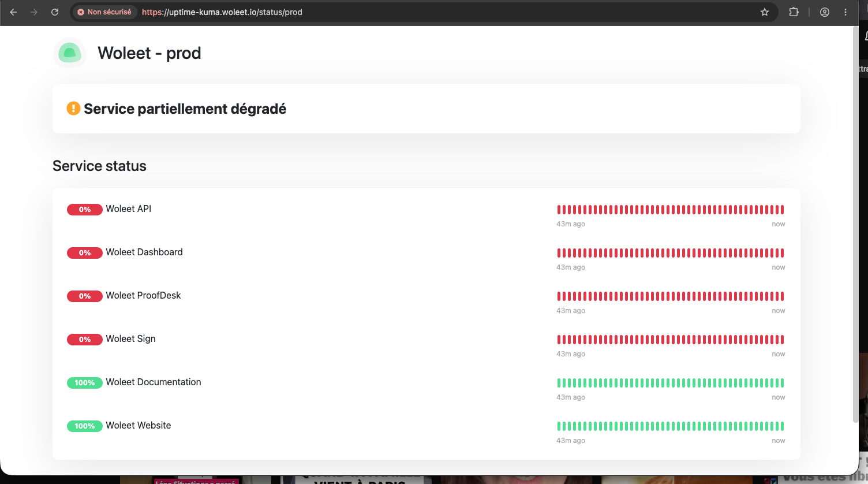Click the 0% badge for Woleet Dashboard
This screenshot has height=484, width=868.
(85, 253)
